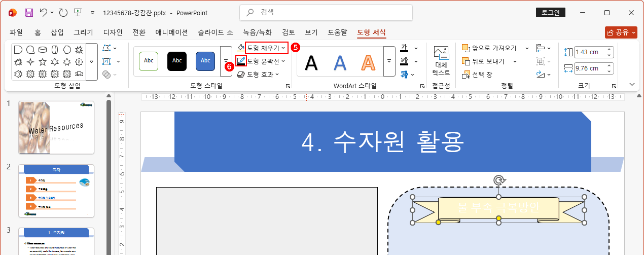Open the 녹음/녹화 tab

click(257, 32)
